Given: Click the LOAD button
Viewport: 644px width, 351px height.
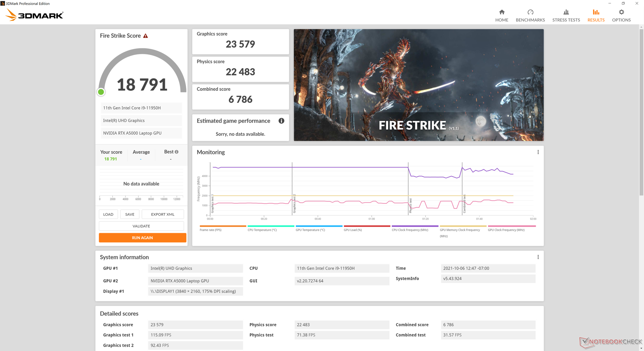Looking at the screenshot, I should click(x=108, y=214).
